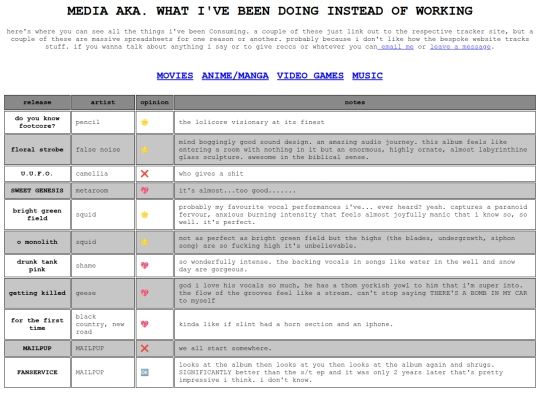The height and width of the screenshot is (405, 540).
Task: Click the 'leave a message' link
Action: [x=460, y=46]
